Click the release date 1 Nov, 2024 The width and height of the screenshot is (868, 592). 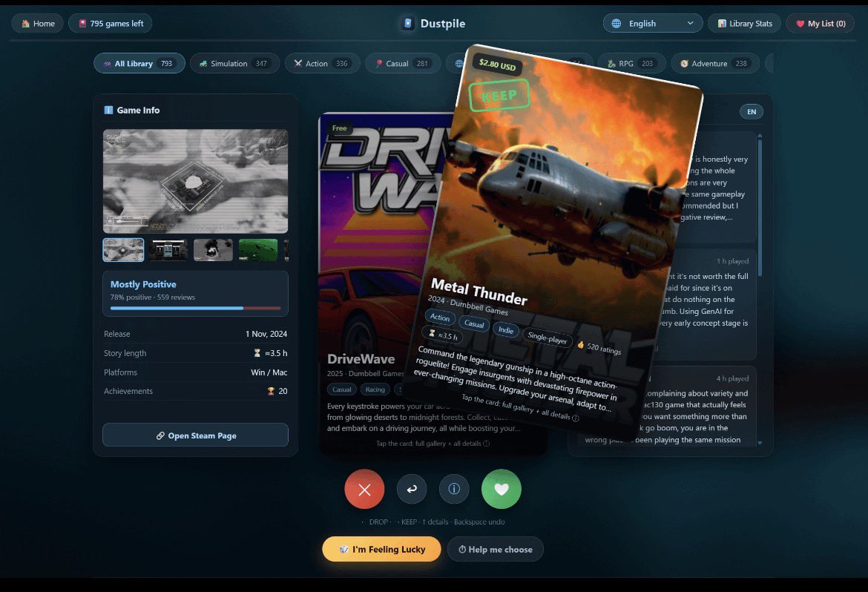click(266, 334)
